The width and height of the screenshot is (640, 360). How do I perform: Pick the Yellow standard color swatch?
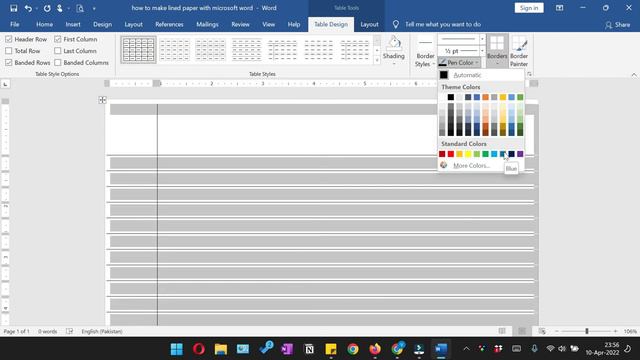tap(468, 154)
